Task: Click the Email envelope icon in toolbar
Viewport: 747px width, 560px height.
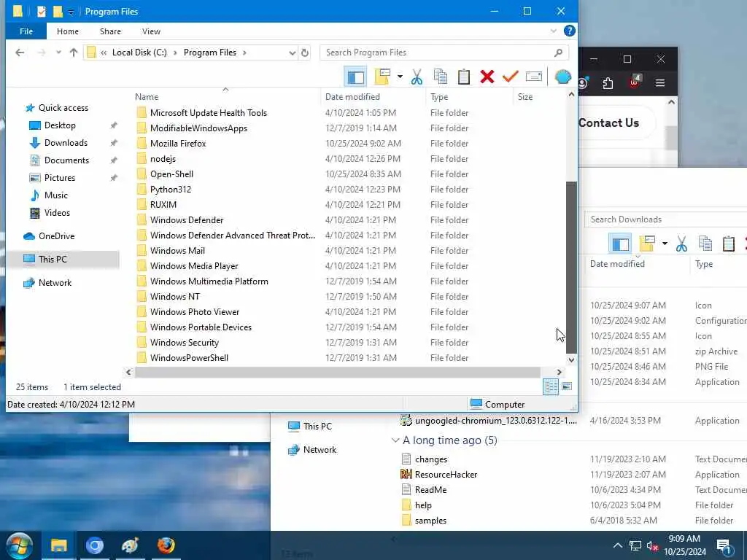Action: [533, 77]
